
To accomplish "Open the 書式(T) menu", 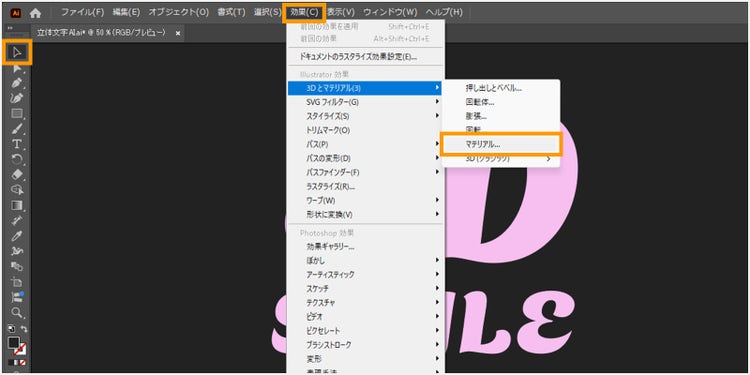I will [231, 12].
